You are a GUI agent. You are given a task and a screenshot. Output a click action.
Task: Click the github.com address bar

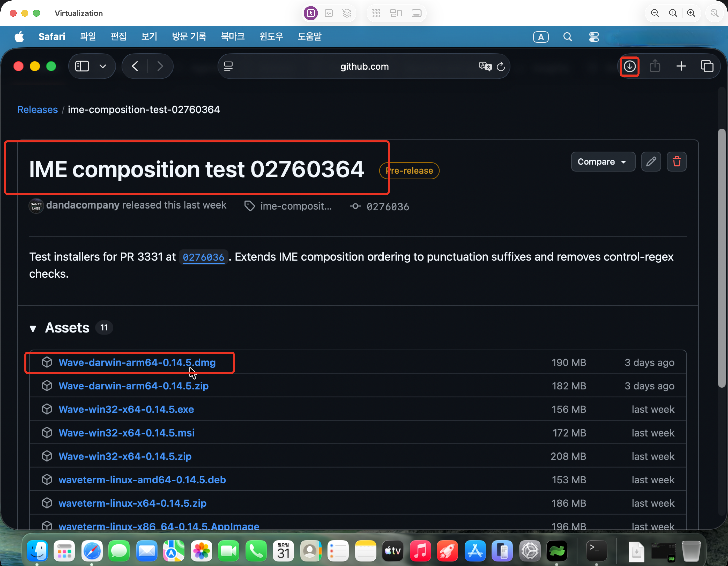(364, 66)
